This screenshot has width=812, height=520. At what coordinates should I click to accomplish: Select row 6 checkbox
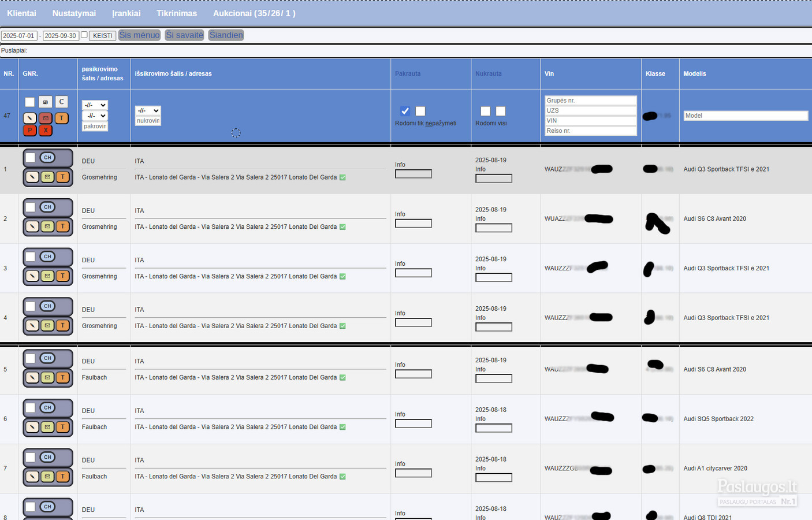point(31,408)
